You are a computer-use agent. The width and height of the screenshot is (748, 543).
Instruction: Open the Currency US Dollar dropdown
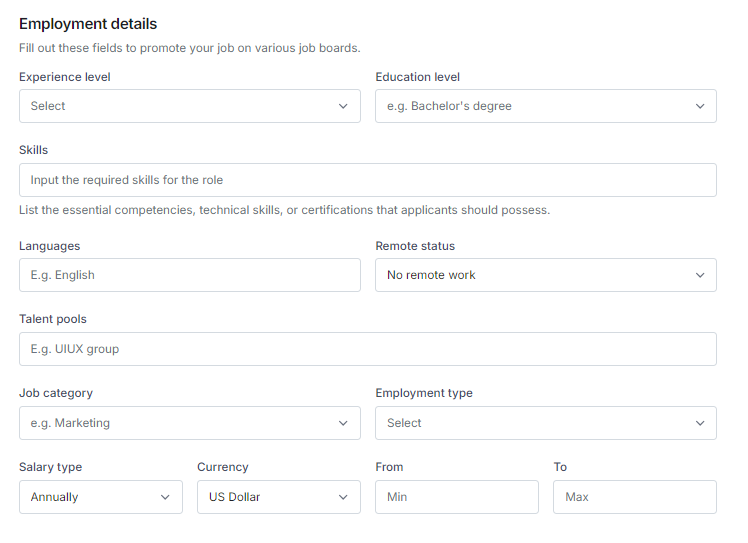pyautogui.click(x=278, y=497)
